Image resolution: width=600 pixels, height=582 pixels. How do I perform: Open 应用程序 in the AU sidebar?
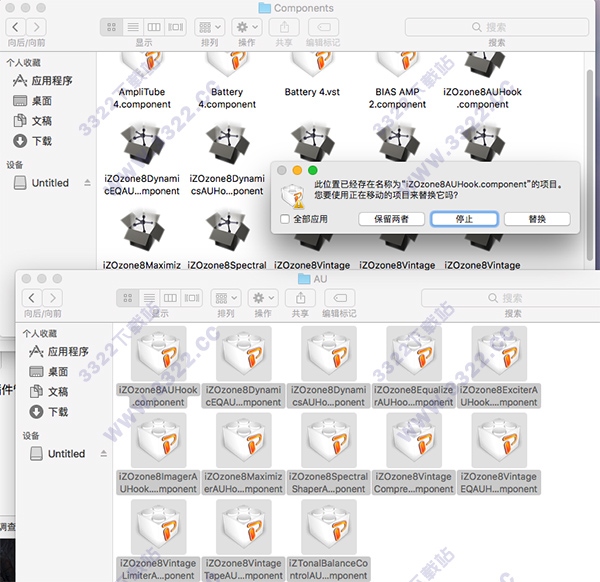pyautogui.click(x=59, y=352)
